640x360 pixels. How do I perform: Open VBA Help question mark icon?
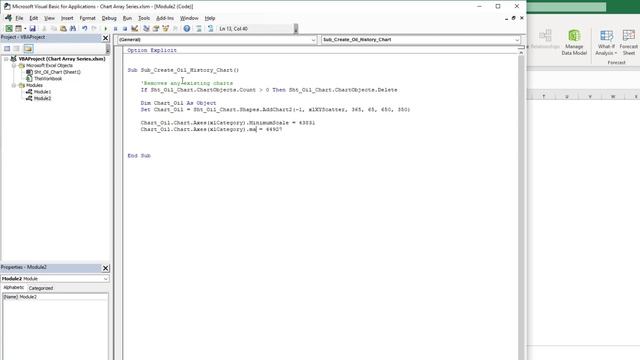click(187, 29)
